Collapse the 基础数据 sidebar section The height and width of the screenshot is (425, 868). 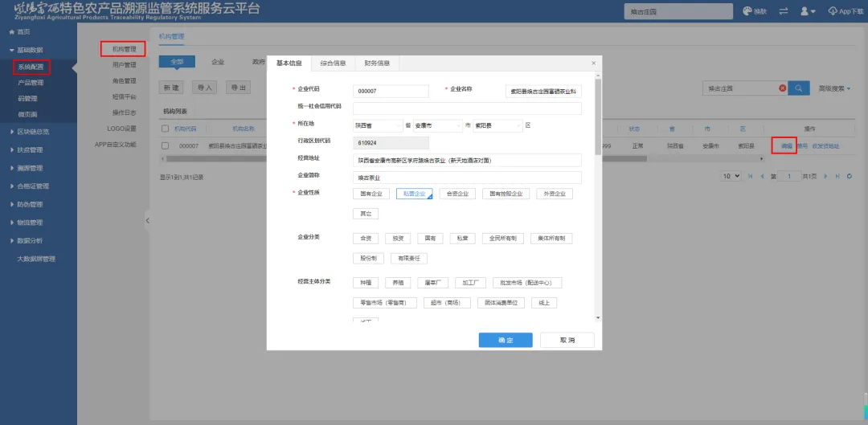[30, 51]
